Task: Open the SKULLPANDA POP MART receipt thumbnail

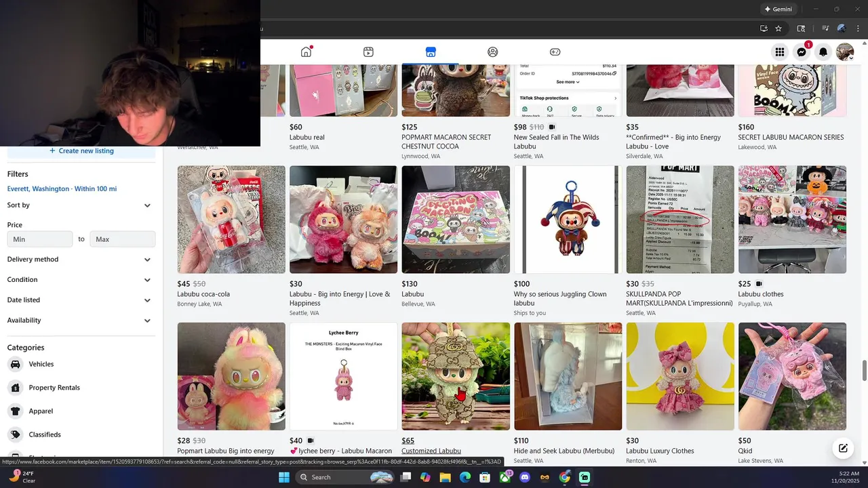Action: click(x=680, y=220)
